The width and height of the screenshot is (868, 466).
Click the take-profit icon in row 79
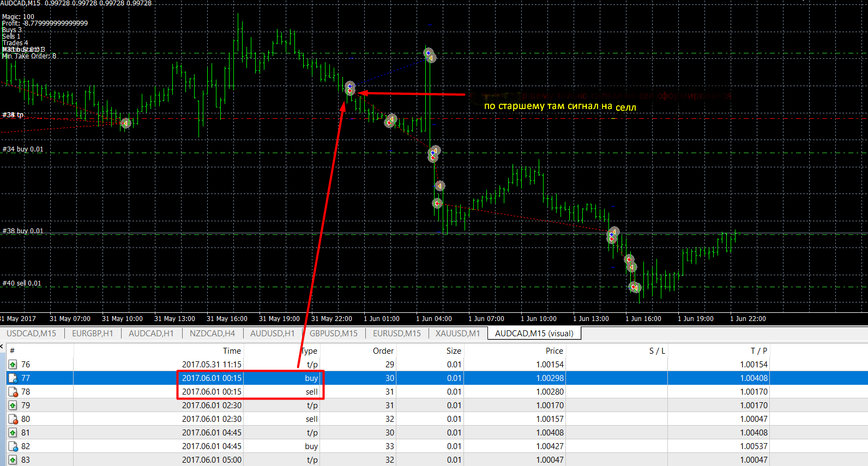(13, 406)
